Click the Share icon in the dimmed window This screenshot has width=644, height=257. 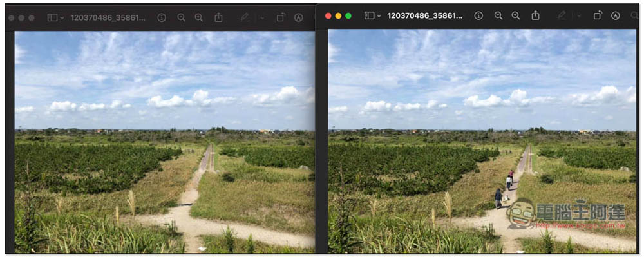point(218,17)
